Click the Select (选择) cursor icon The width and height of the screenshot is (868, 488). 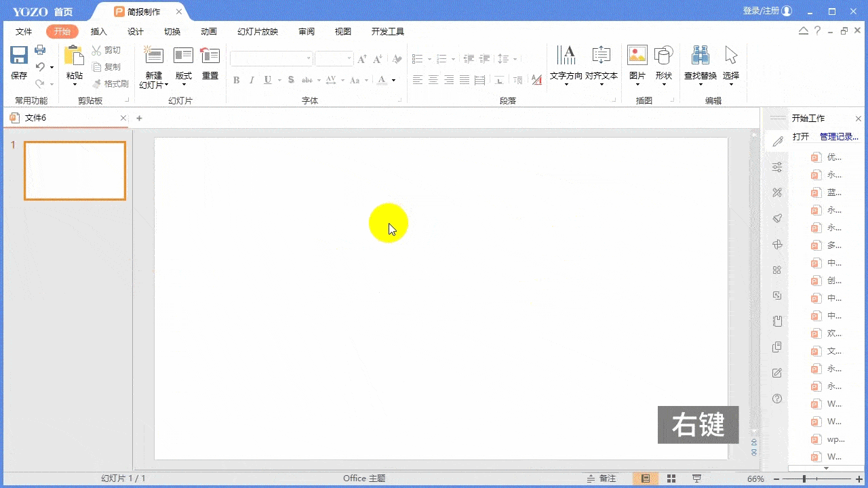coord(731,55)
